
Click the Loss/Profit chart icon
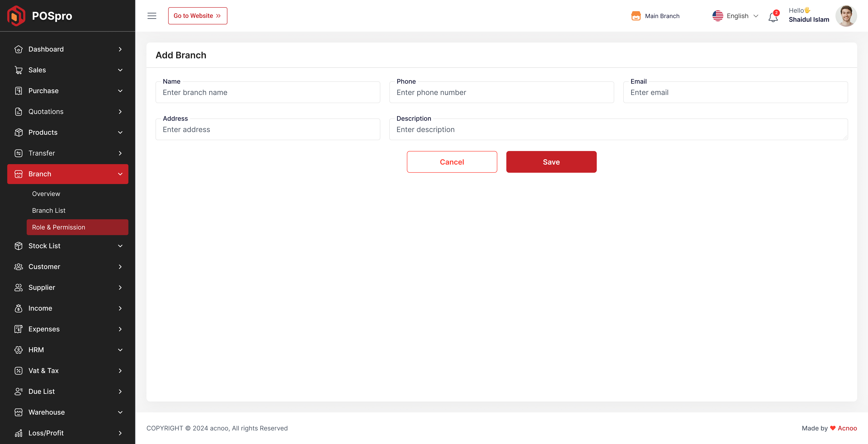19,433
